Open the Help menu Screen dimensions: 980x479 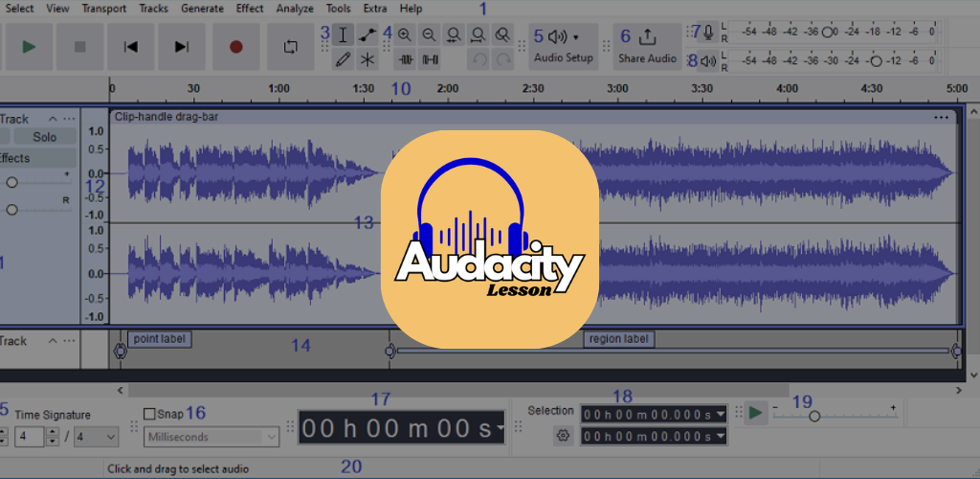pyautogui.click(x=411, y=9)
